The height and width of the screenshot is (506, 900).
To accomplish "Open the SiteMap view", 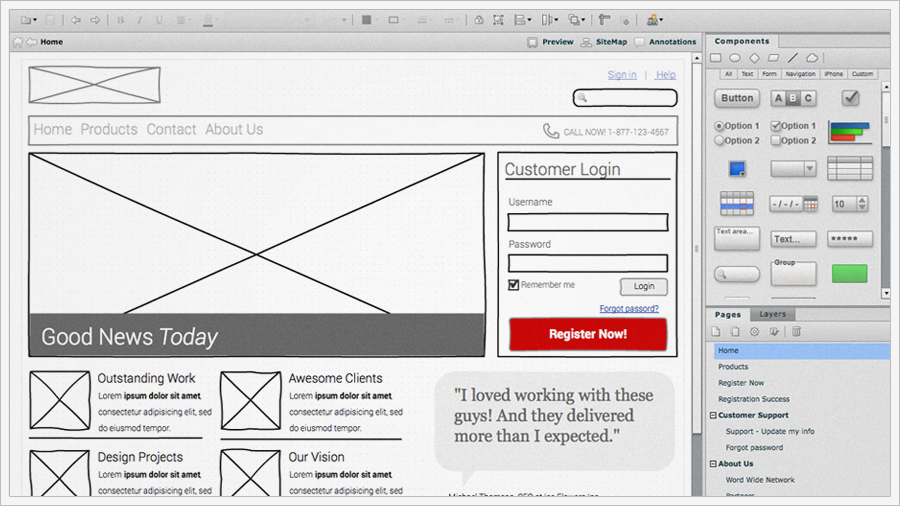I will tap(604, 42).
